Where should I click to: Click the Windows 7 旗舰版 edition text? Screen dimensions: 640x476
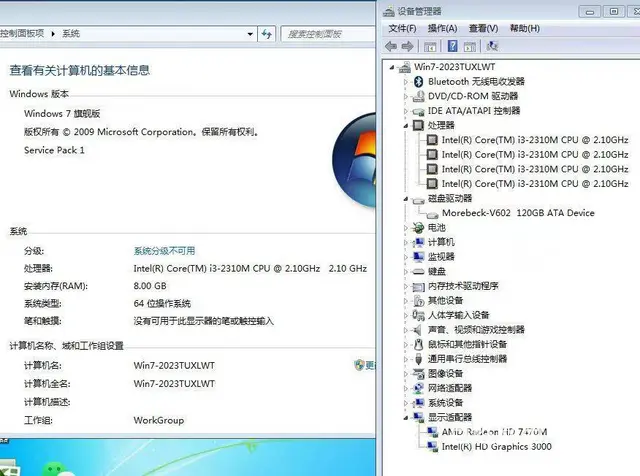62,113
